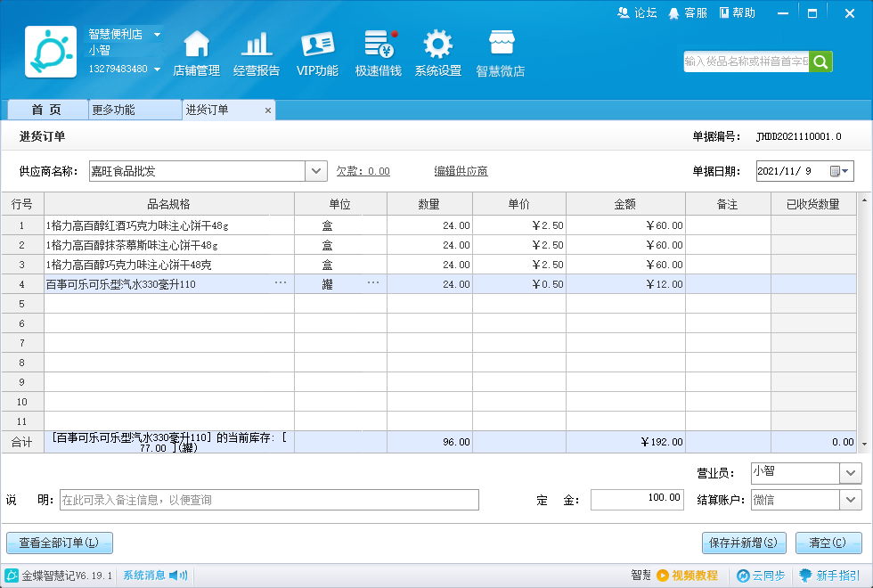This screenshot has width=873, height=588.
Task: Open 论坛 forum link
Action: click(x=638, y=12)
